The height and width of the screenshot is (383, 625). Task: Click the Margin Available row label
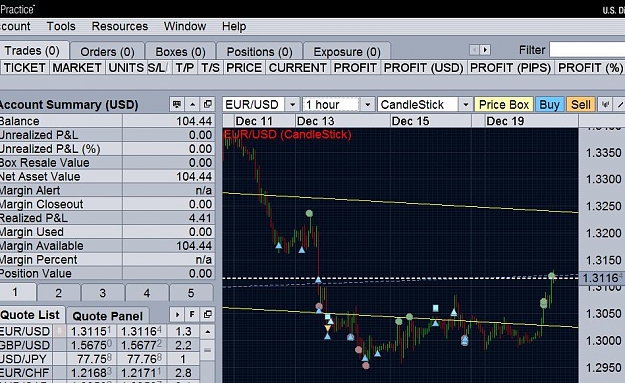(41, 246)
